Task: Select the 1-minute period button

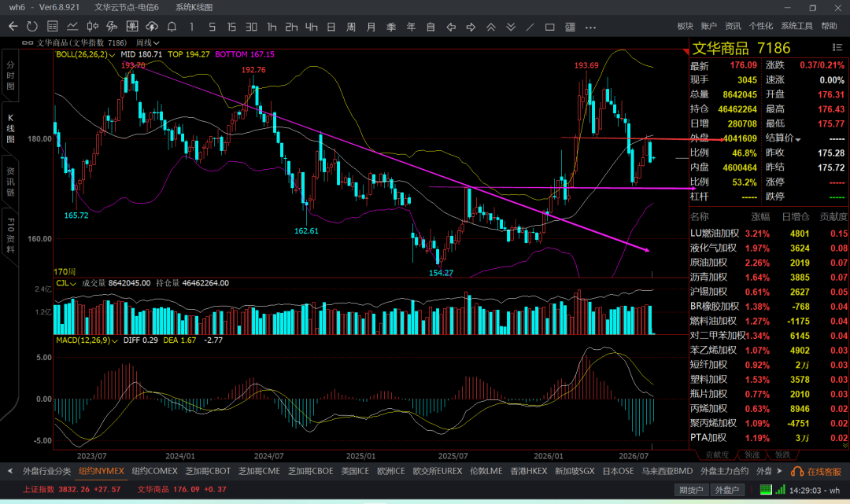Action: point(192,27)
